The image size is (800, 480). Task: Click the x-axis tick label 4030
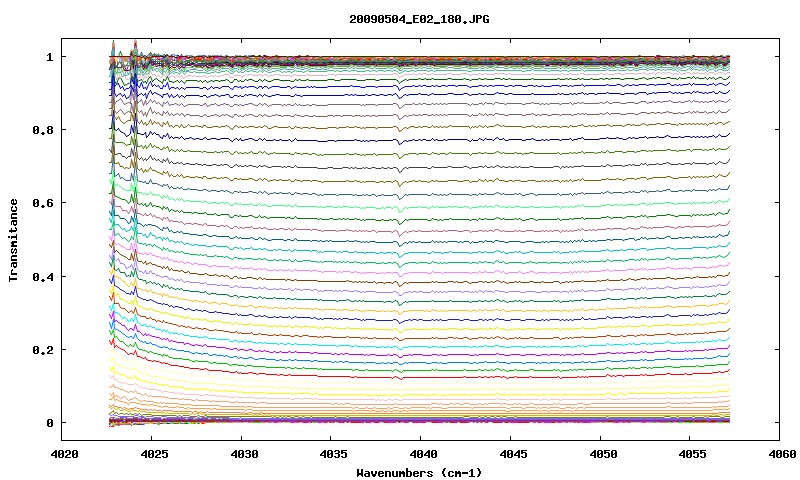[x=243, y=453]
